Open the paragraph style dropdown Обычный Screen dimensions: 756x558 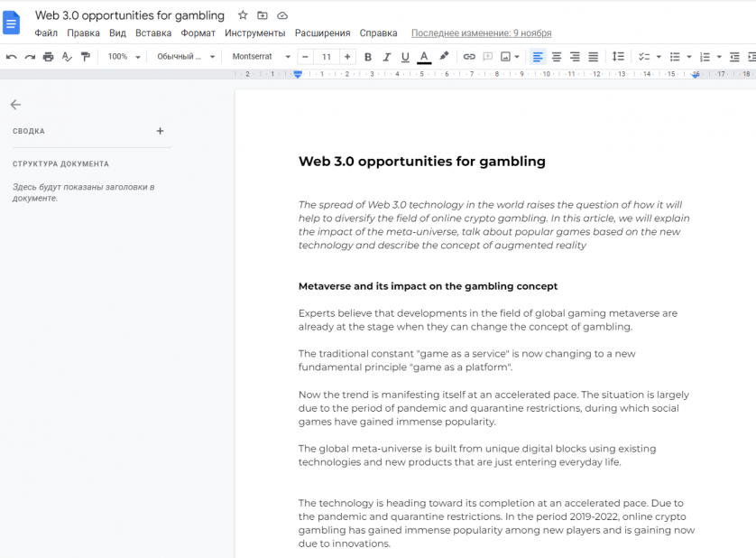click(x=186, y=57)
